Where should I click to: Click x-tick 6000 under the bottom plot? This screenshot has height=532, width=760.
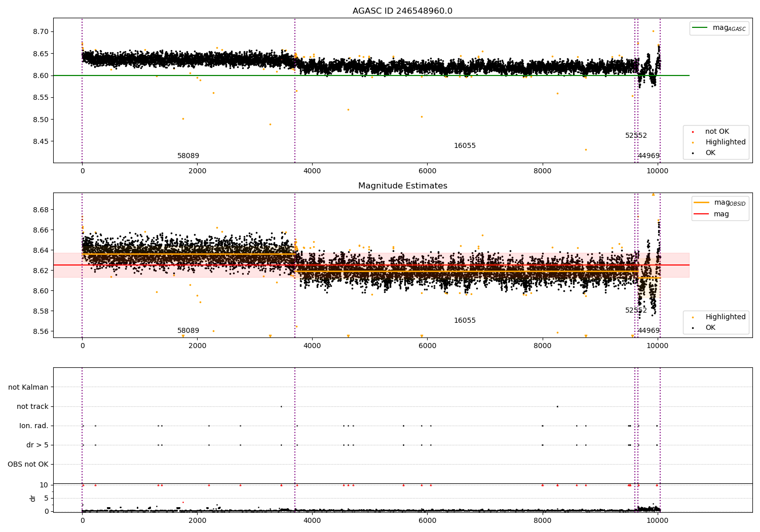coord(428,521)
